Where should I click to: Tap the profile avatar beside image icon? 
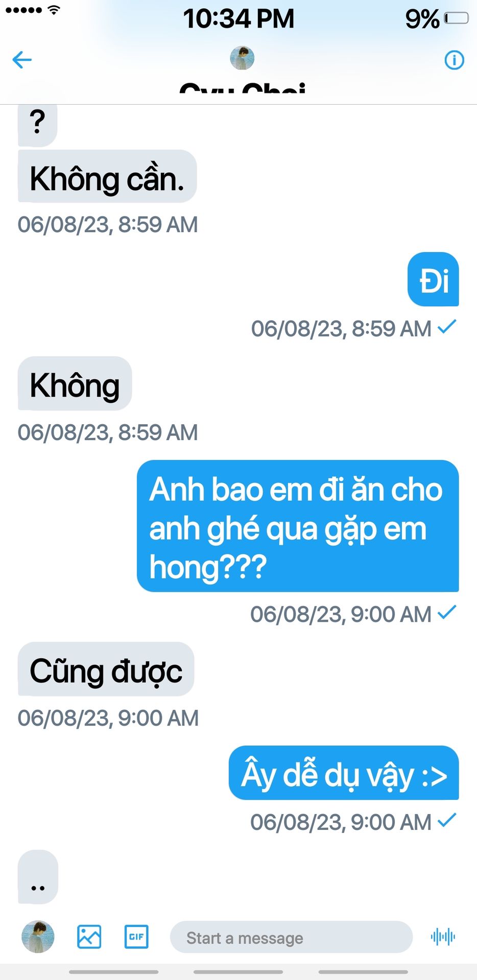pyautogui.click(x=38, y=937)
